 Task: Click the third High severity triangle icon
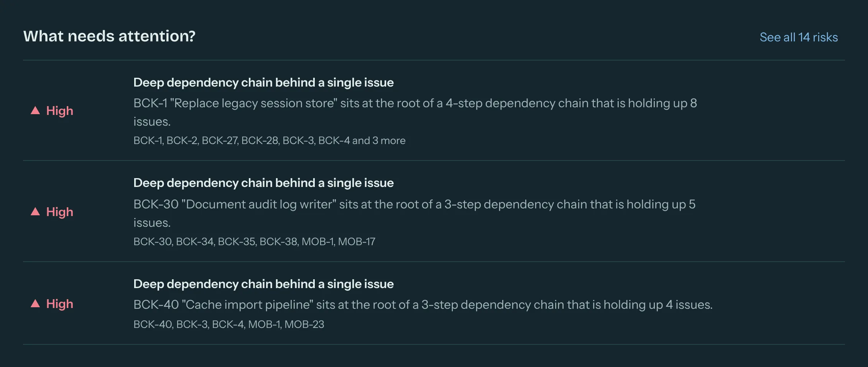35,304
